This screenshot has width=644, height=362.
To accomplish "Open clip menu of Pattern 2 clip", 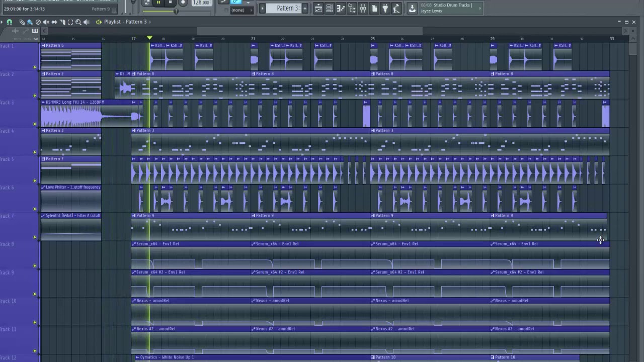I will point(43,74).
